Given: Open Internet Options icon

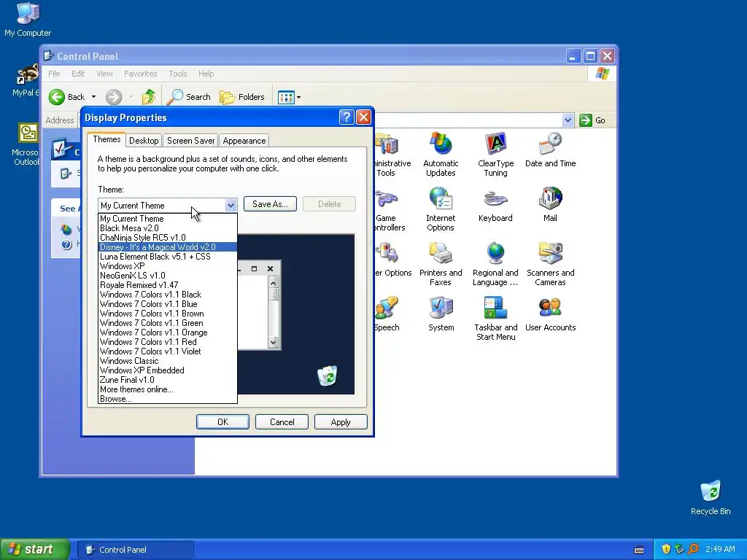Looking at the screenshot, I should click(x=441, y=209).
